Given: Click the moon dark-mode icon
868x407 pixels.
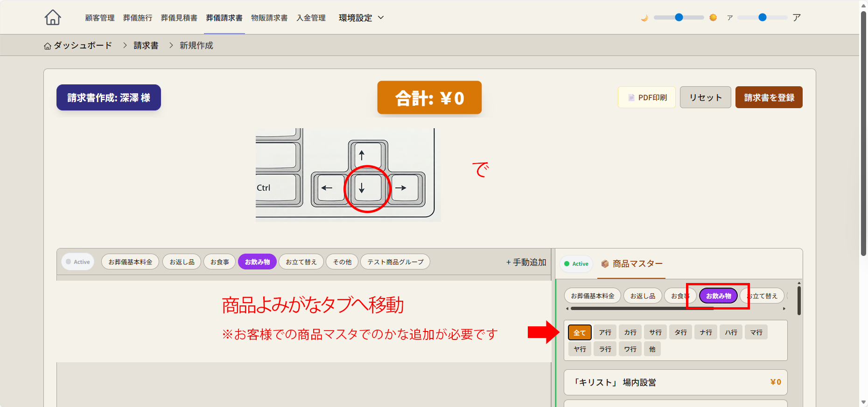Looking at the screenshot, I should (x=644, y=18).
